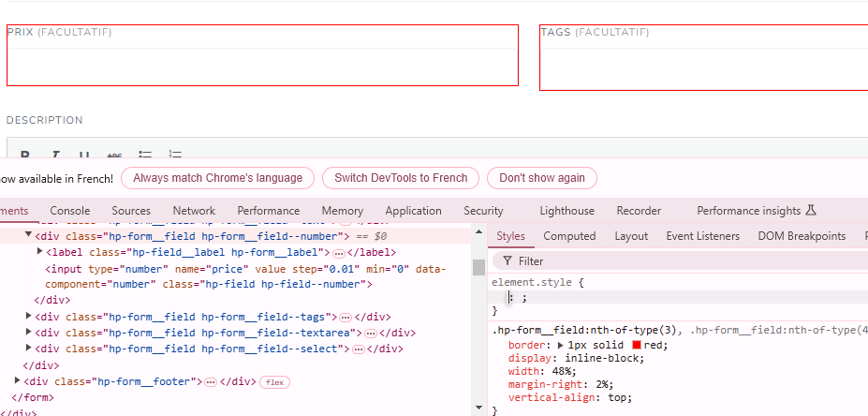Open the Application tab
Image resolution: width=868 pixels, height=416 pixels.
click(414, 211)
